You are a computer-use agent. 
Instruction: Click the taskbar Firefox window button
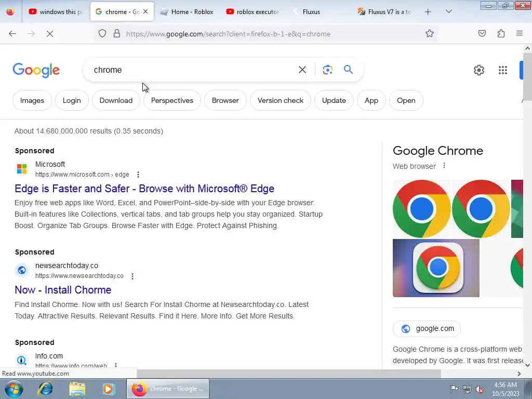[168, 389]
